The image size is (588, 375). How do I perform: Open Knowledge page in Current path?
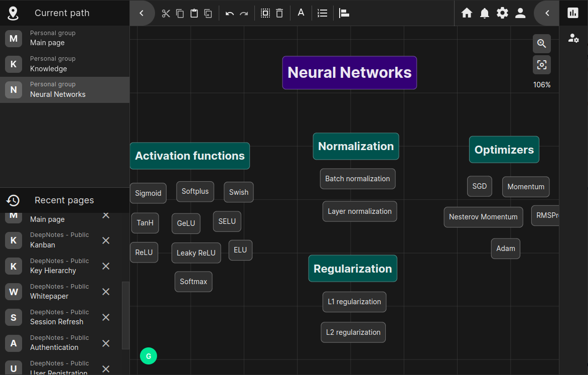point(65,64)
